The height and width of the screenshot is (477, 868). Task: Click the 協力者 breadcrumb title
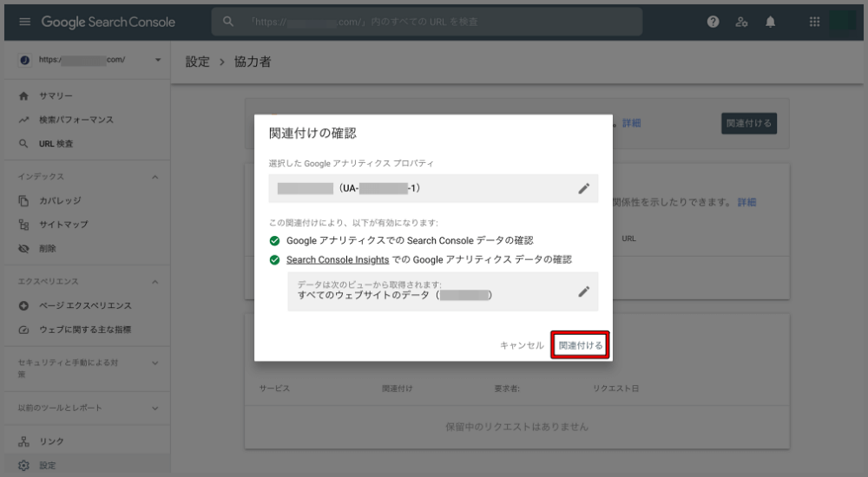point(253,62)
